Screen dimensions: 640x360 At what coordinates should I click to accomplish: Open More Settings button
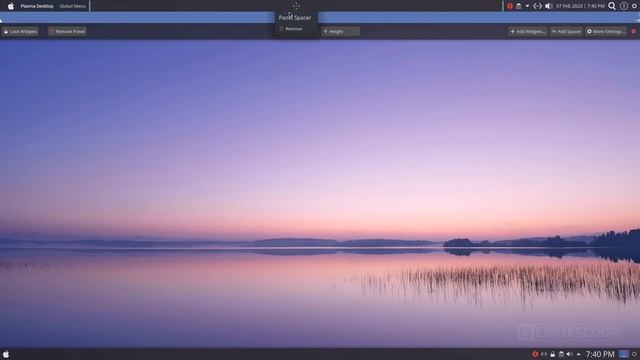pos(606,31)
